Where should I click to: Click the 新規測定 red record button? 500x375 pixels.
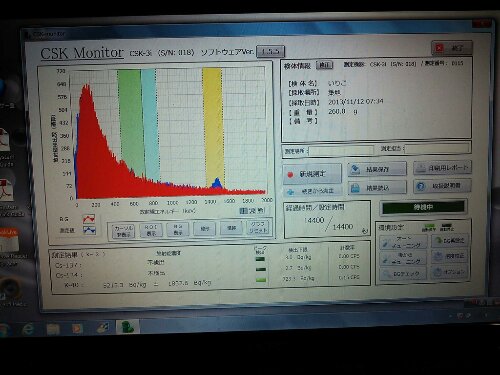[312, 174]
